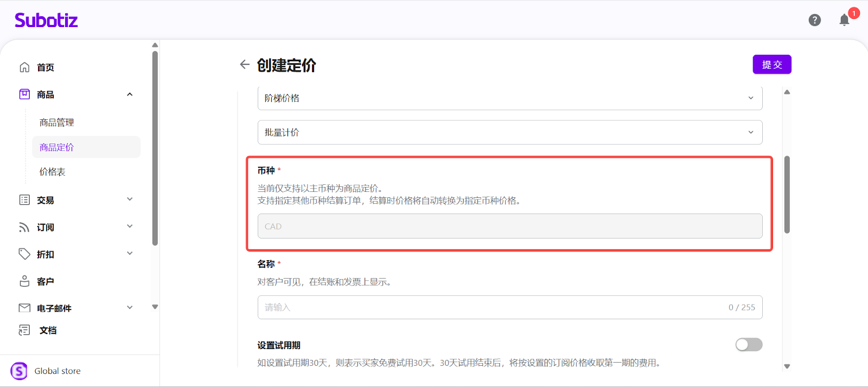868x387 pixels.
Task: Open 商品管理 in the sidebar
Action: pos(57,122)
